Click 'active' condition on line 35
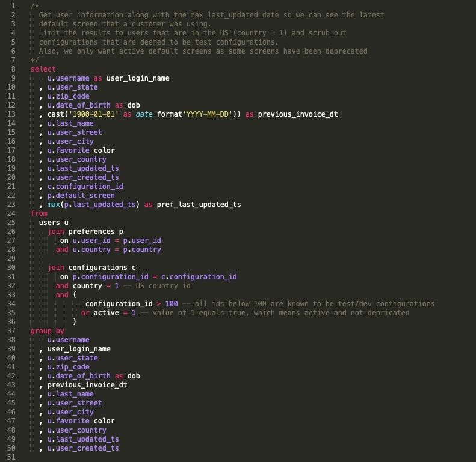The image size is (476, 462). 107,313
